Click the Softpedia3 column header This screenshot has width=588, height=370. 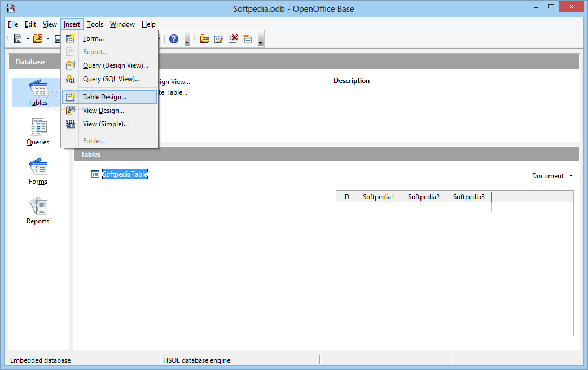469,196
